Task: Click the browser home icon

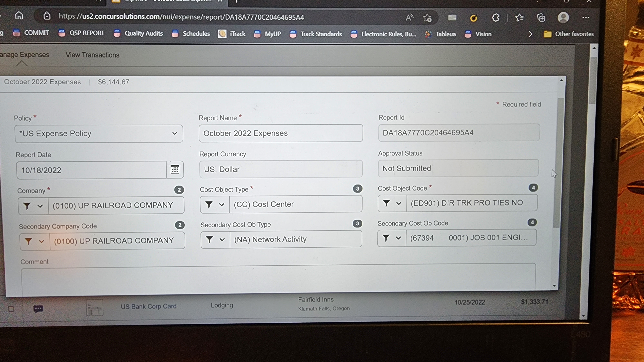Action: point(19,16)
